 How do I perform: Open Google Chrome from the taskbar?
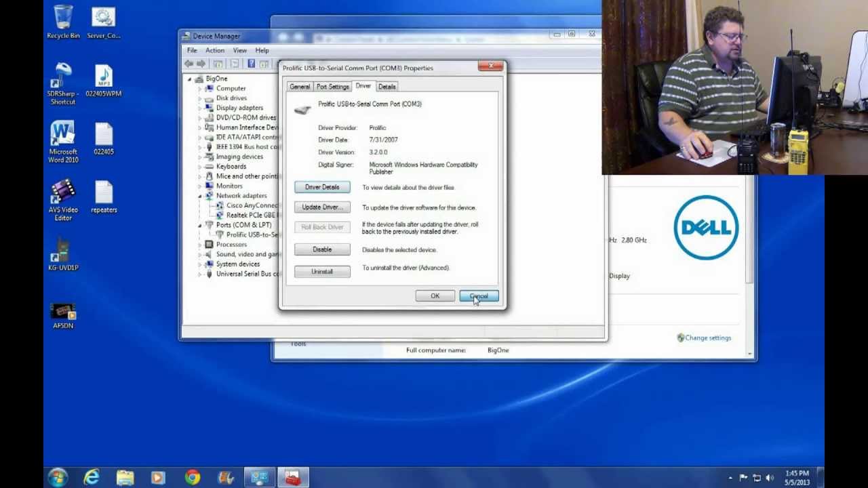[x=192, y=478]
